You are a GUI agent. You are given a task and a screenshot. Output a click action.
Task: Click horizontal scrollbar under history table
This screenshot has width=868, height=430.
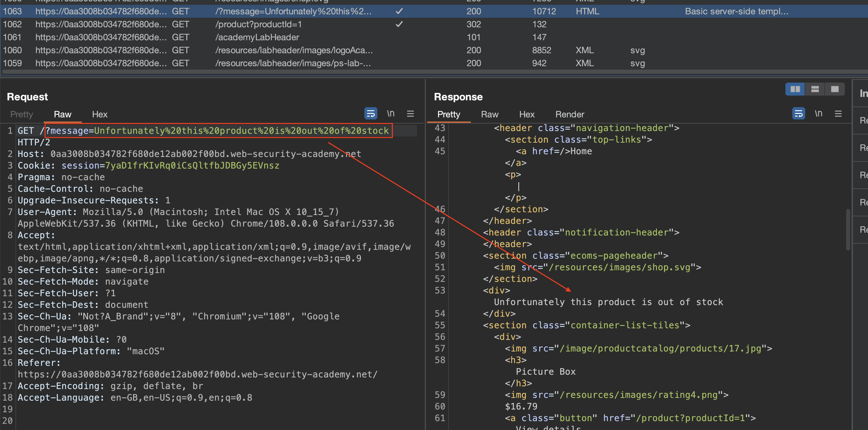click(x=409, y=72)
